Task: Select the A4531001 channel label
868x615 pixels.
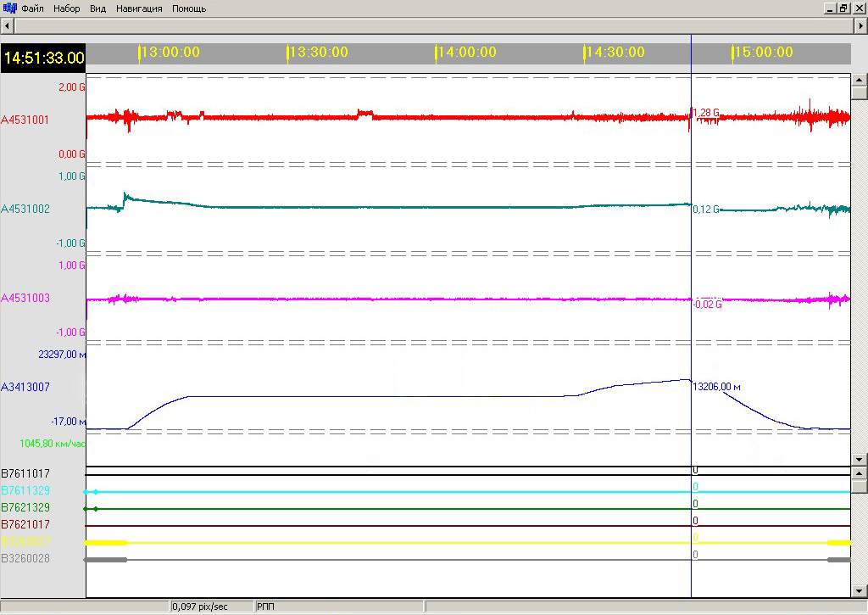Action: click(25, 120)
